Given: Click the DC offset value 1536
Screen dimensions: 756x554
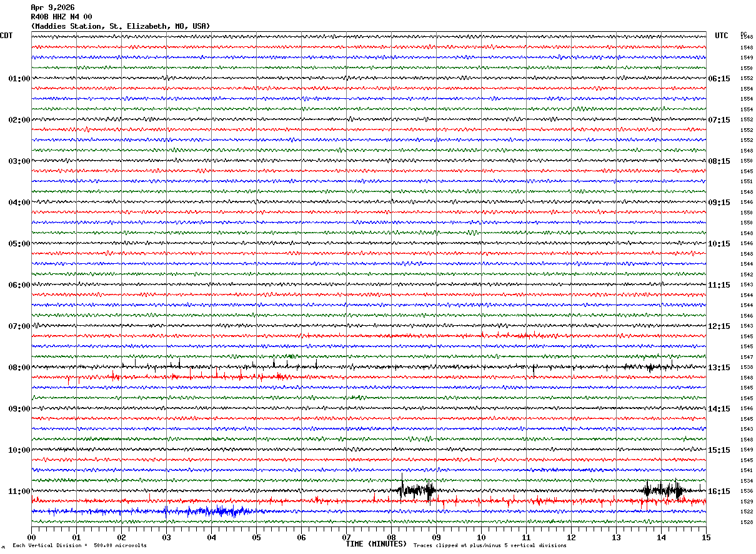Looking at the screenshot, I should pos(746,491).
